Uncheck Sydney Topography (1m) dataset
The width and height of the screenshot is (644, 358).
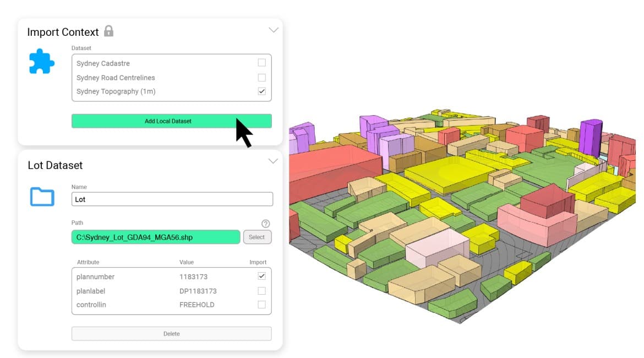(262, 91)
